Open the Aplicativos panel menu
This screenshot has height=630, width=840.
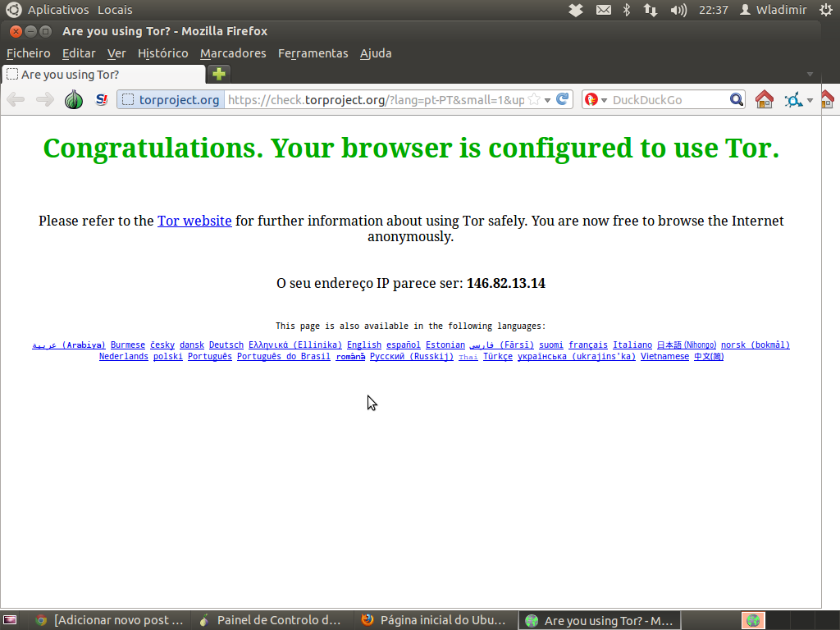pyautogui.click(x=58, y=10)
